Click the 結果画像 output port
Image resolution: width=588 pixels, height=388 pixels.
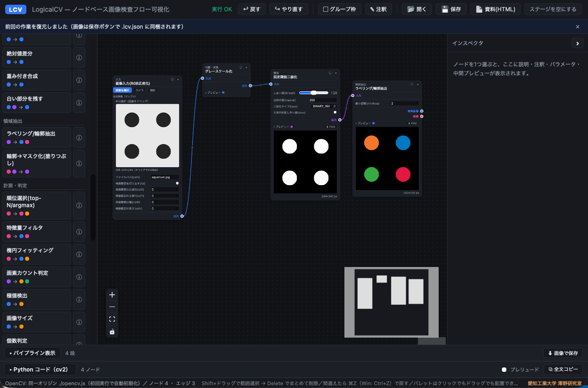pos(422,111)
